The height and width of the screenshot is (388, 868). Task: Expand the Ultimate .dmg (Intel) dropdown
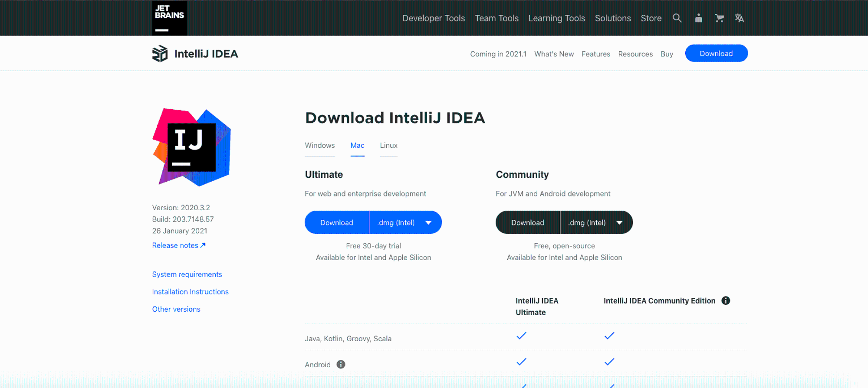point(406,222)
